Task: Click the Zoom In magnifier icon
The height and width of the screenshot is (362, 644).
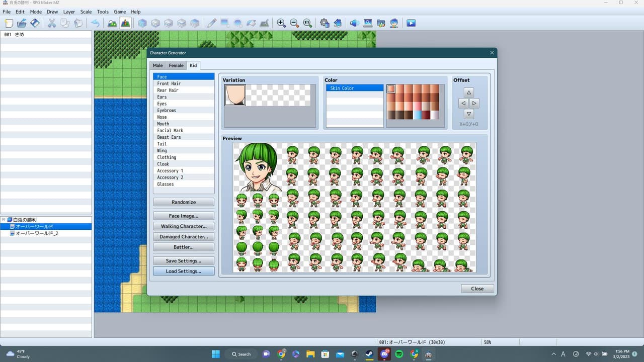Action: (x=281, y=23)
